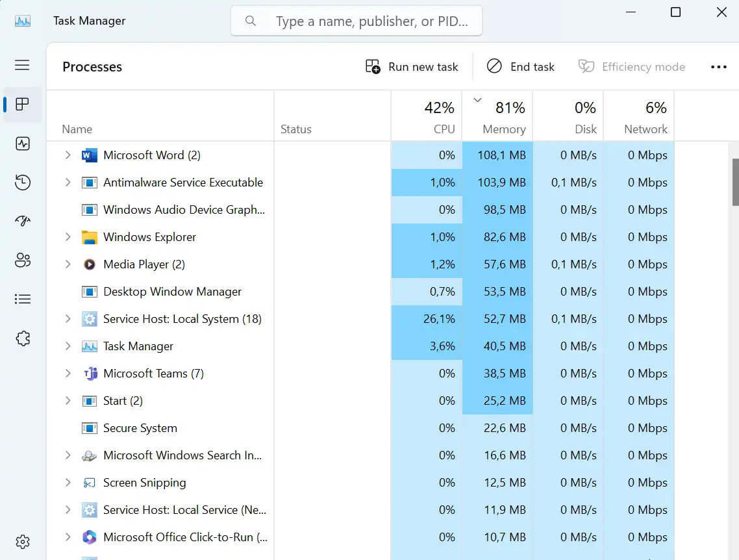
Task: Expand the Task Manager process group
Action: click(x=68, y=346)
